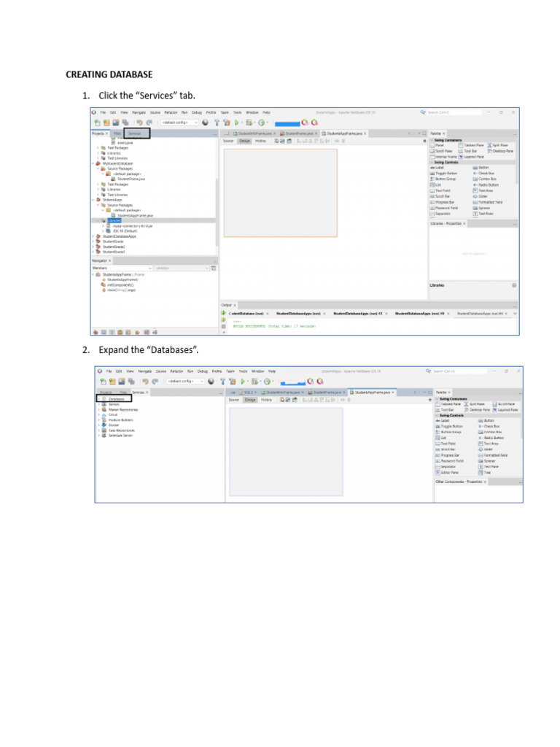Switch to Projects tab in step 1 screenshot

99,134
